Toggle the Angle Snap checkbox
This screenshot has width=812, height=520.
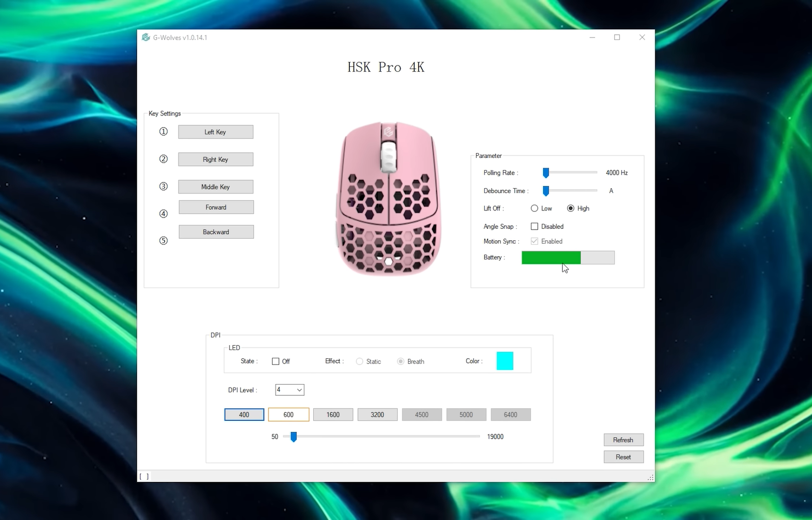coord(534,226)
